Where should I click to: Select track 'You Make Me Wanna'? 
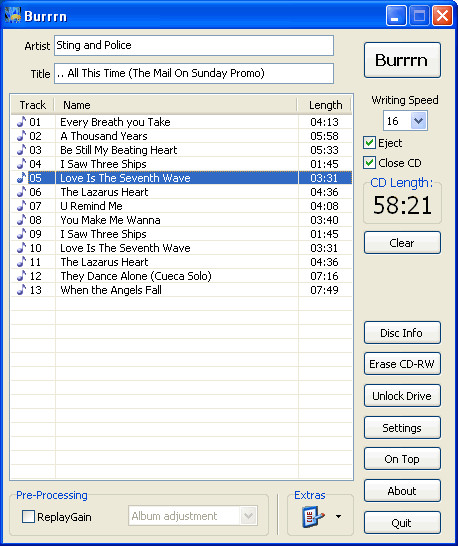coord(181,220)
